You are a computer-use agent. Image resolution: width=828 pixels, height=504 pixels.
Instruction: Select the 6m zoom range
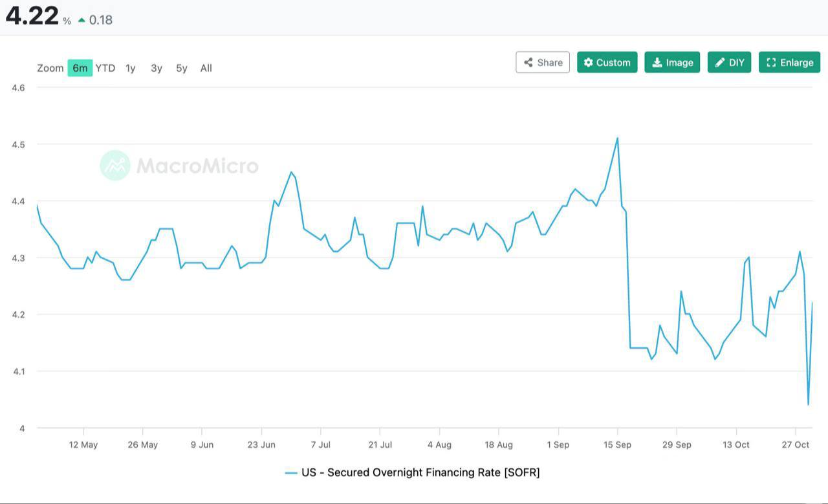point(80,68)
